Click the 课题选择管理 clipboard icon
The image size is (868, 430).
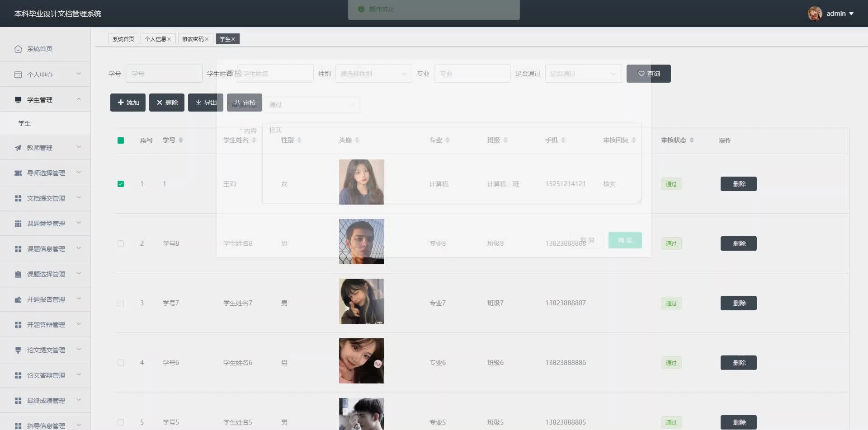point(18,274)
